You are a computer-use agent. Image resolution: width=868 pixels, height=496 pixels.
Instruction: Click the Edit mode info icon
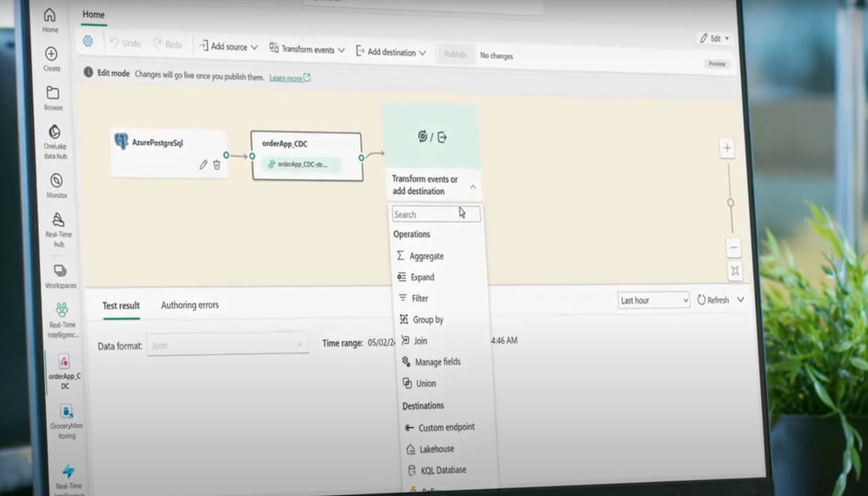[88, 72]
